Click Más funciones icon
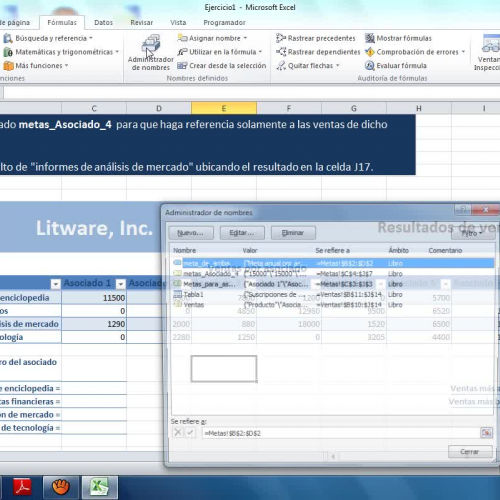This screenshot has height=500, width=500. 8,66
